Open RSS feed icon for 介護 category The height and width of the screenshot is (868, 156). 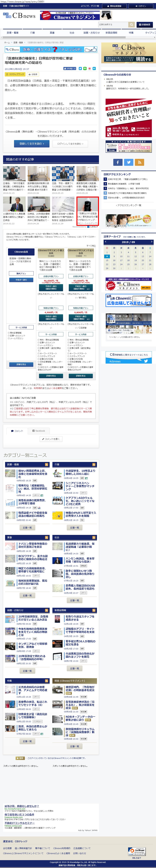click(x=94, y=464)
